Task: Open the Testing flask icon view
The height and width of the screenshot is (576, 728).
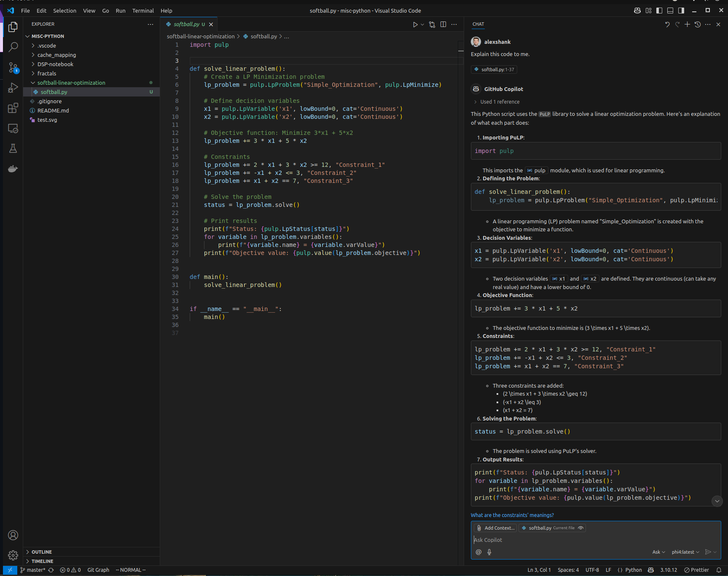Action: pyautogui.click(x=13, y=148)
